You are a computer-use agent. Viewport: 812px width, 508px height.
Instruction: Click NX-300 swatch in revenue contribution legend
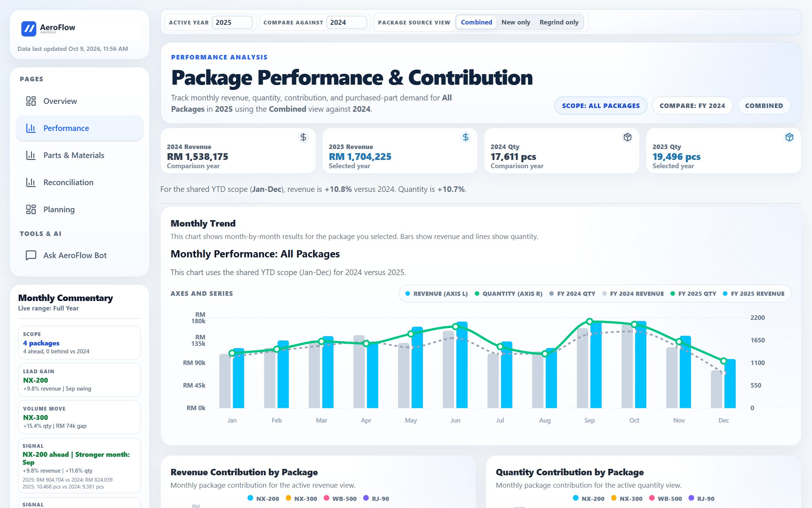288,498
